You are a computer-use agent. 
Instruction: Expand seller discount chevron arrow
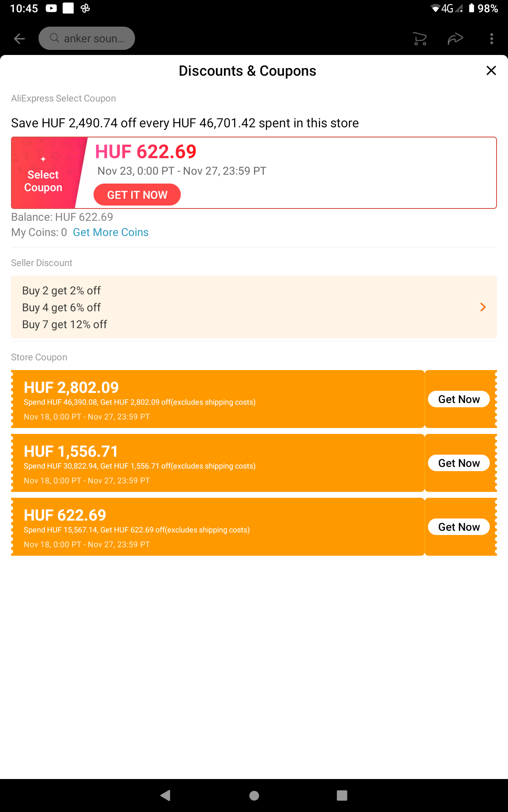483,307
